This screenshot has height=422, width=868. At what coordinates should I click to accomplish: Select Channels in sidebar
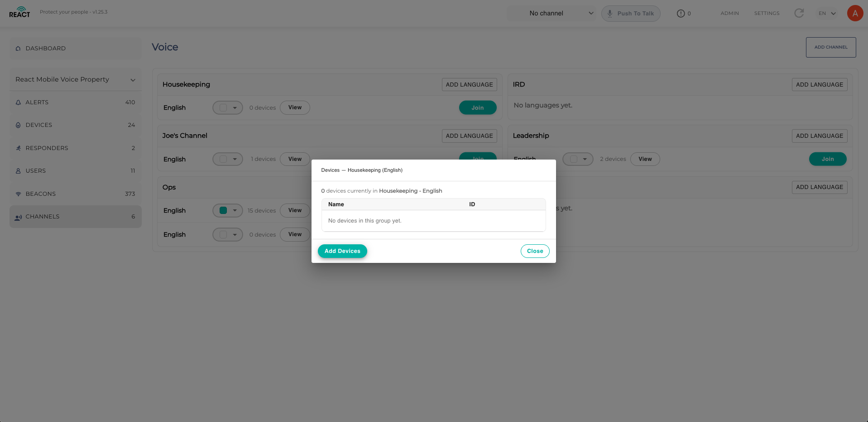coord(76,217)
